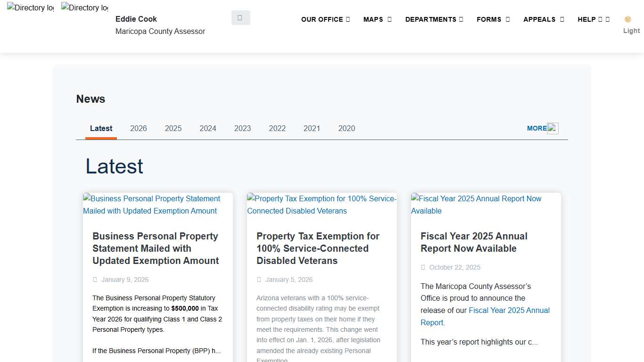Click the MORE news link
The width and height of the screenshot is (644, 362).
pyautogui.click(x=537, y=128)
